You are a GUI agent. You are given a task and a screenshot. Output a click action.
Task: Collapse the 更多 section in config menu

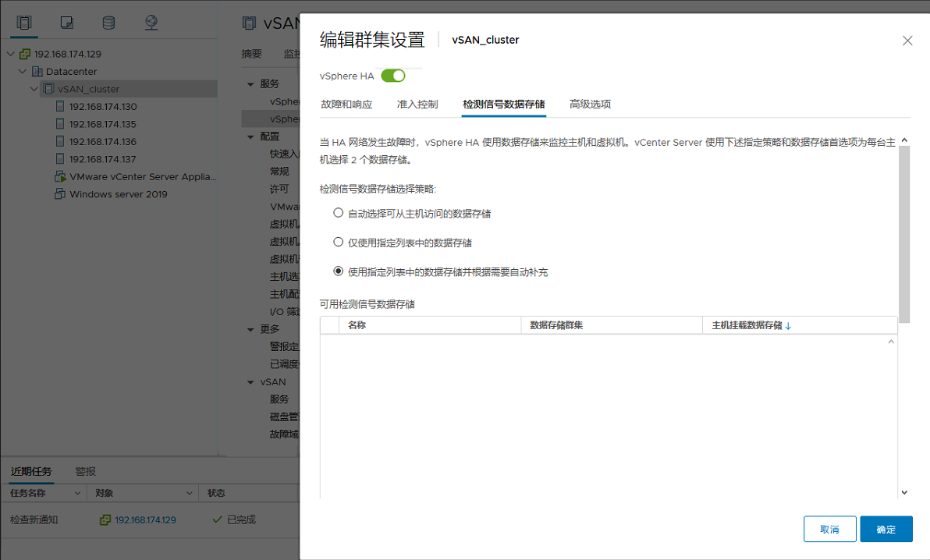(250, 329)
